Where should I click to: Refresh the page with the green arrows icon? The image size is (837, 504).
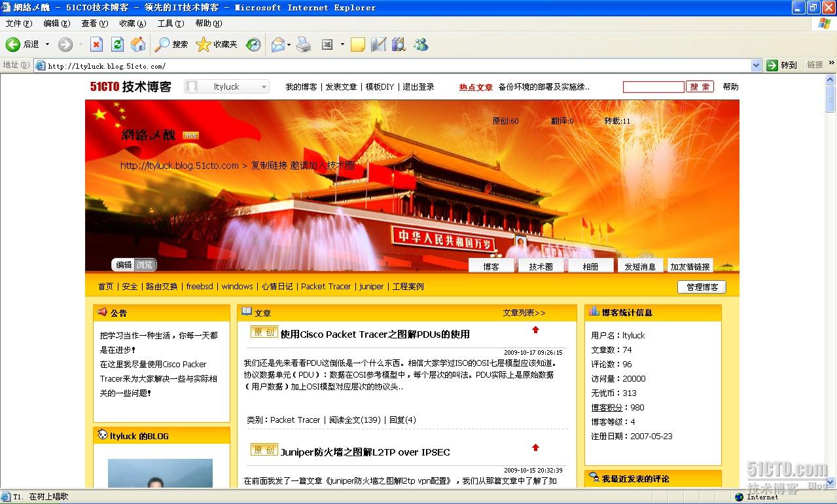117,45
